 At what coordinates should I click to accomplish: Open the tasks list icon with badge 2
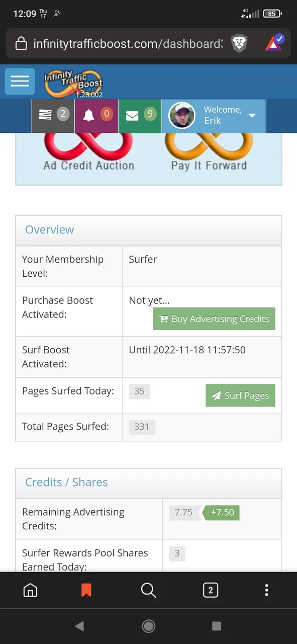53,115
